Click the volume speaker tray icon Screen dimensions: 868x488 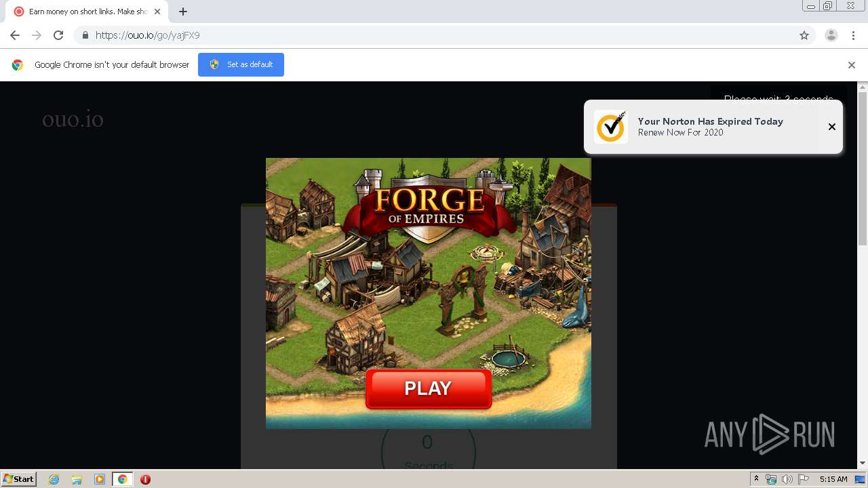787,479
